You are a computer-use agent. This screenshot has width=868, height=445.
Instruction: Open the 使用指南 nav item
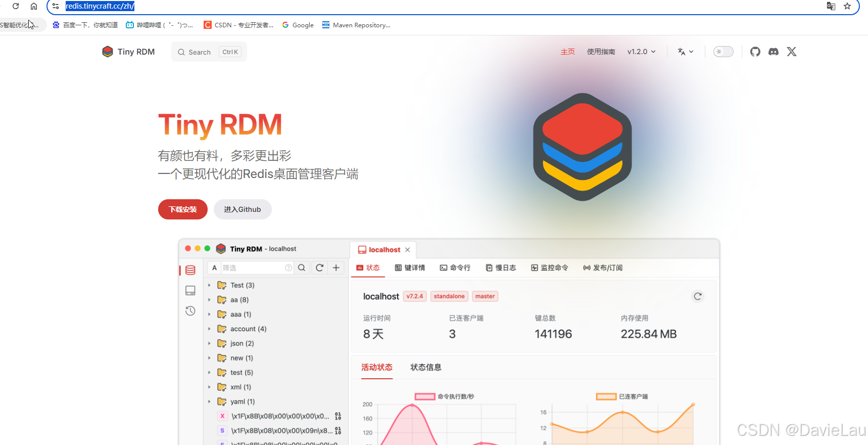tap(601, 52)
